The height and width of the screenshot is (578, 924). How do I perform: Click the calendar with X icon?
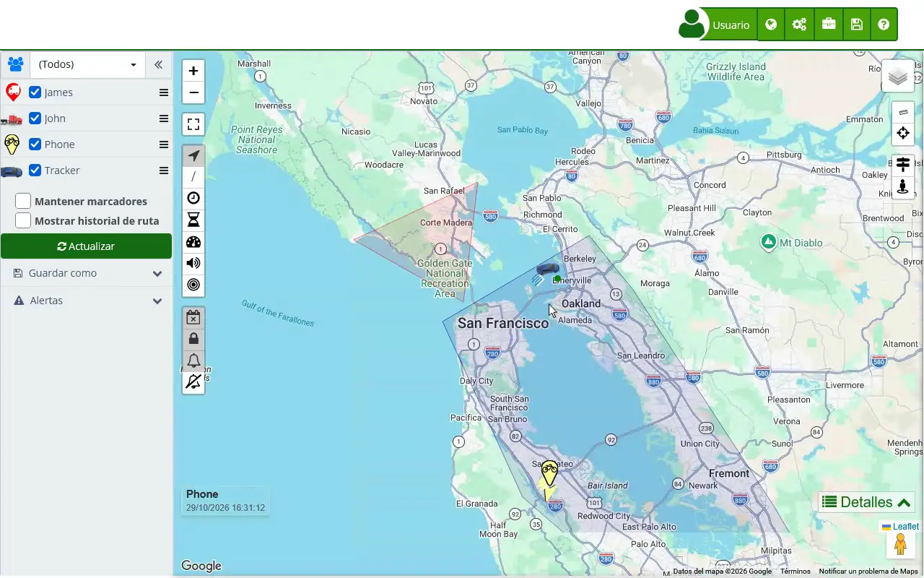point(193,317)
